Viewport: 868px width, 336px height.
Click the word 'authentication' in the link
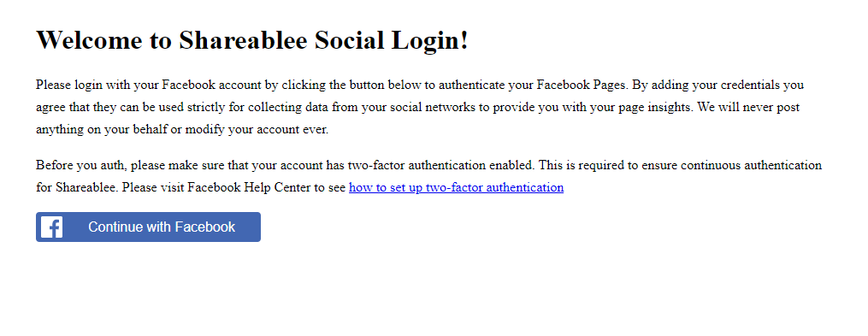click(x=525, y=187)
